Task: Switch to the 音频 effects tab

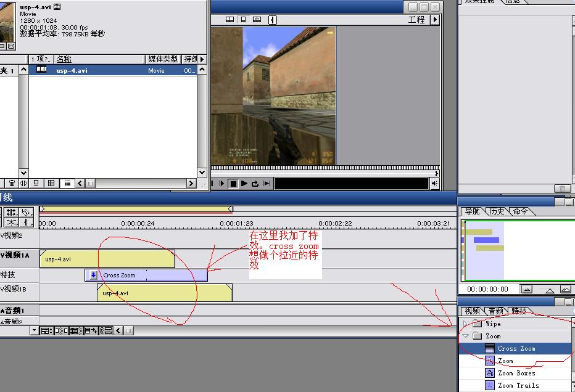Action: [496, 311]
